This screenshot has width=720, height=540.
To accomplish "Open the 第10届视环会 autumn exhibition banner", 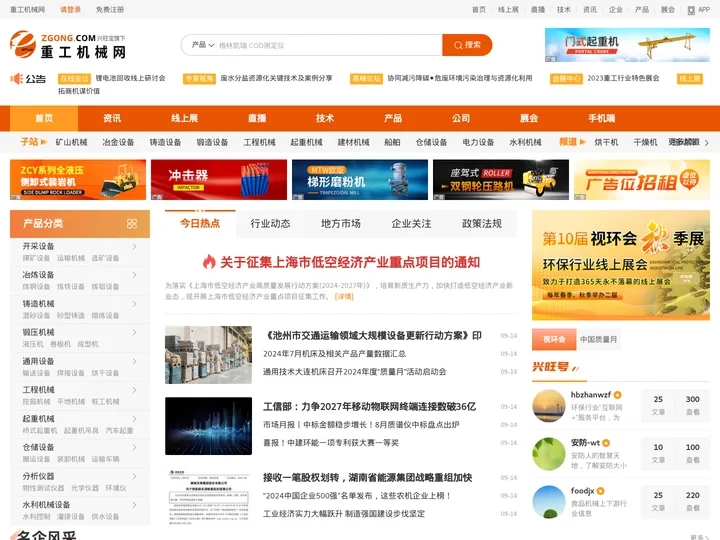I will pyautogui.click(x=621, y=265).
